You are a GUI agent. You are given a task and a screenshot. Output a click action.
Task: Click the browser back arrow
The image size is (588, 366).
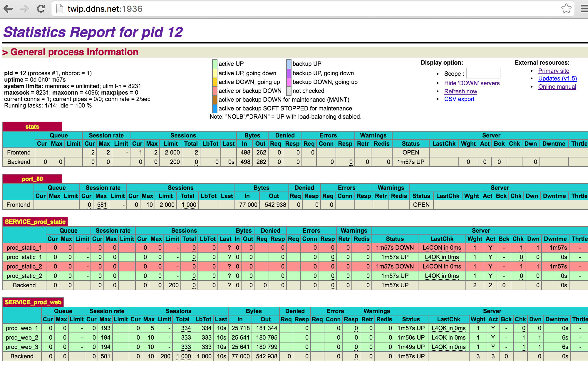coord(8,9)
